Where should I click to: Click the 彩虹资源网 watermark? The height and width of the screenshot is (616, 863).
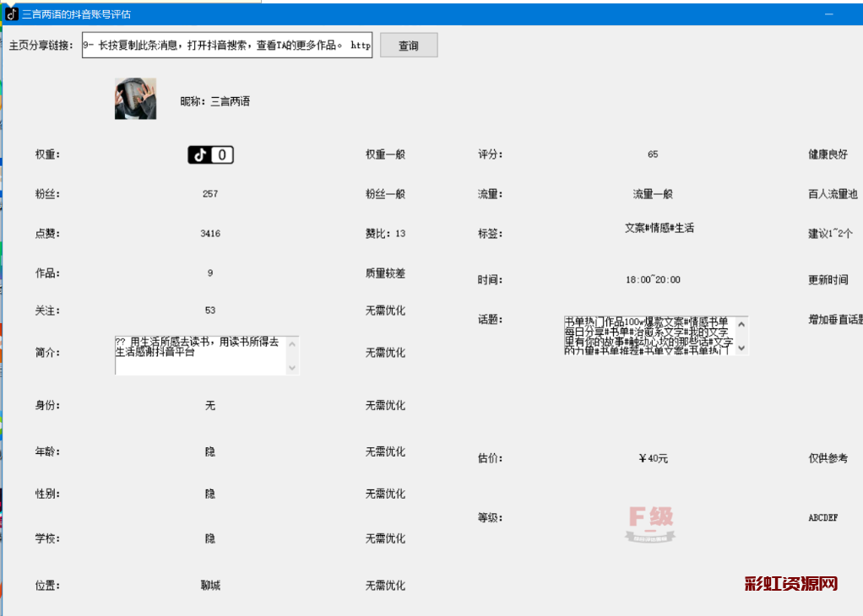(x=791, y=584)
